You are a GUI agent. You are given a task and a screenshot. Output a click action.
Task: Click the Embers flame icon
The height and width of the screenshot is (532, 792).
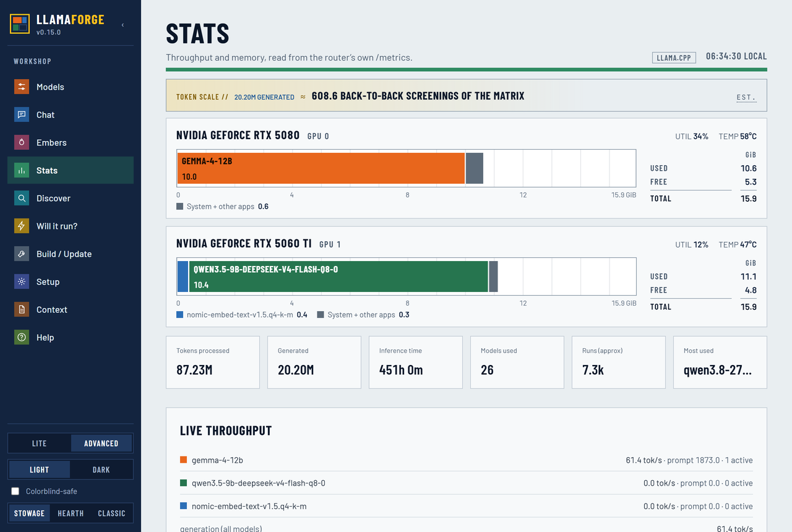pos(22,142)
